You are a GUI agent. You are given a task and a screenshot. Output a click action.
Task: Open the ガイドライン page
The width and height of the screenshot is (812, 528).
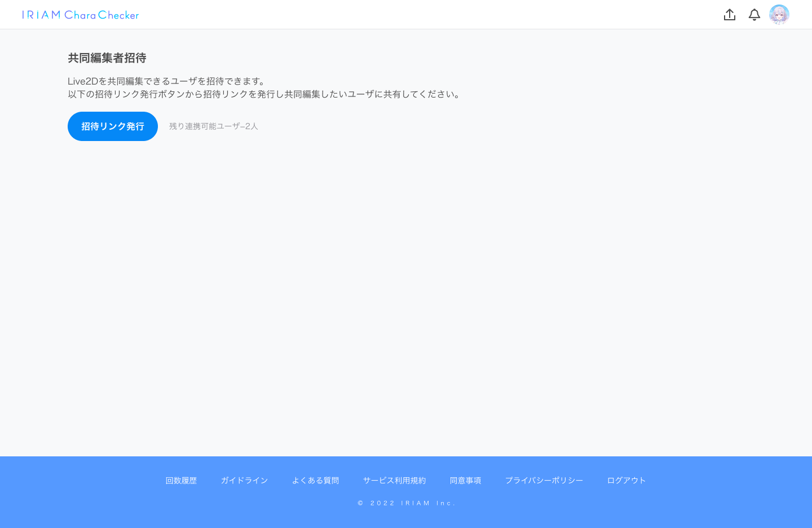(244, 480)
